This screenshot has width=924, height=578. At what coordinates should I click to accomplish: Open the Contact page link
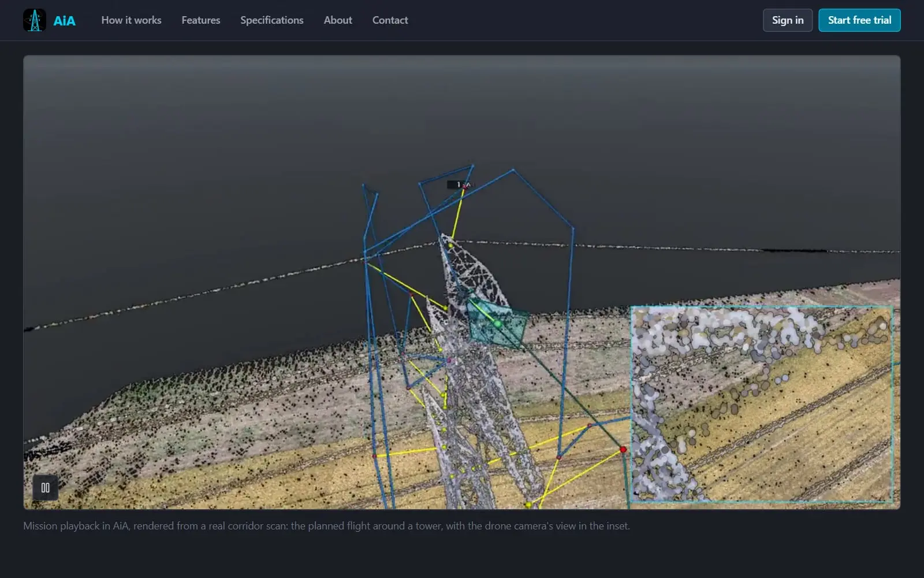click(390, 20)
